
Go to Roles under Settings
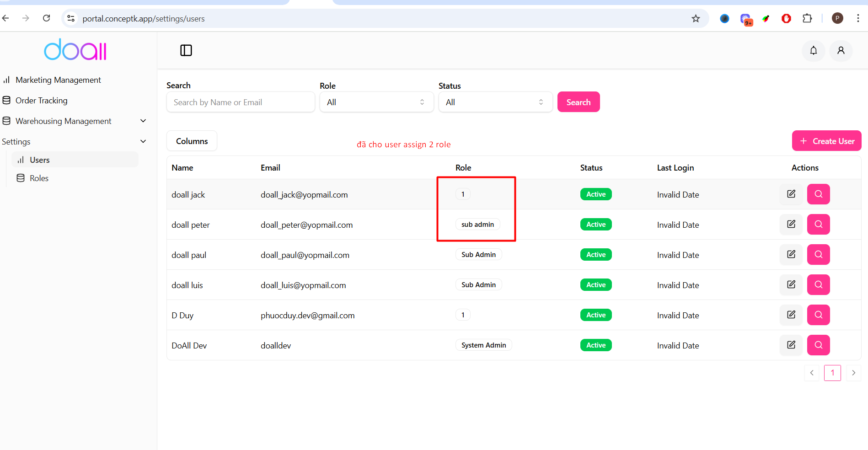pyautogui.click(x=39, y=178)
